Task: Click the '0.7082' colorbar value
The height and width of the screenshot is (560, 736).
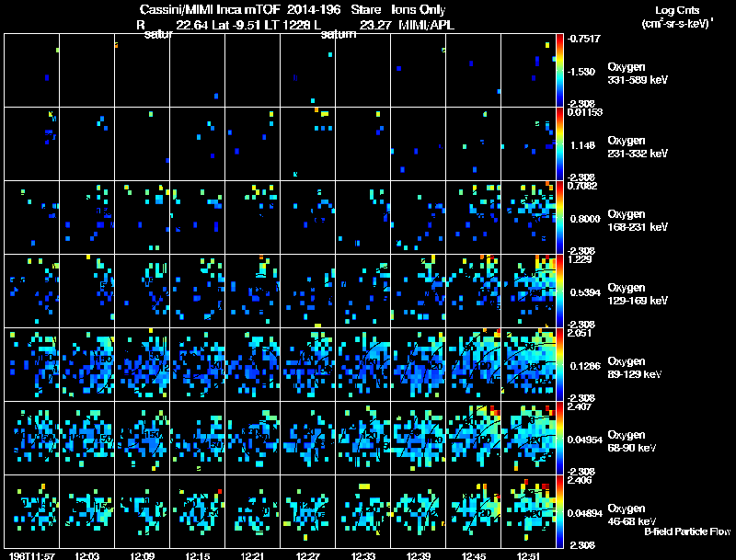Action: (x=582, y=186)
